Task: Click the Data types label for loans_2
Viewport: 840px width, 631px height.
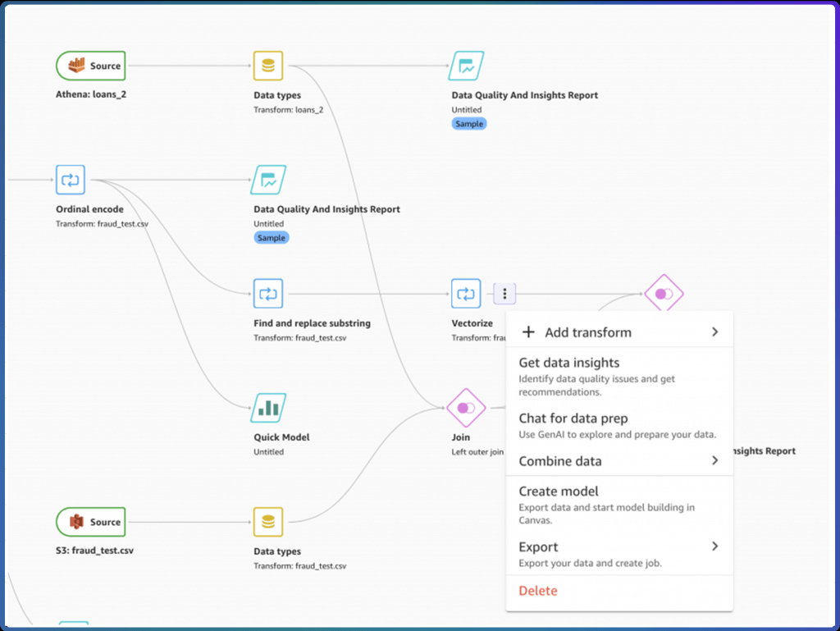Action: pyautogui.click(x=277, y=95)
